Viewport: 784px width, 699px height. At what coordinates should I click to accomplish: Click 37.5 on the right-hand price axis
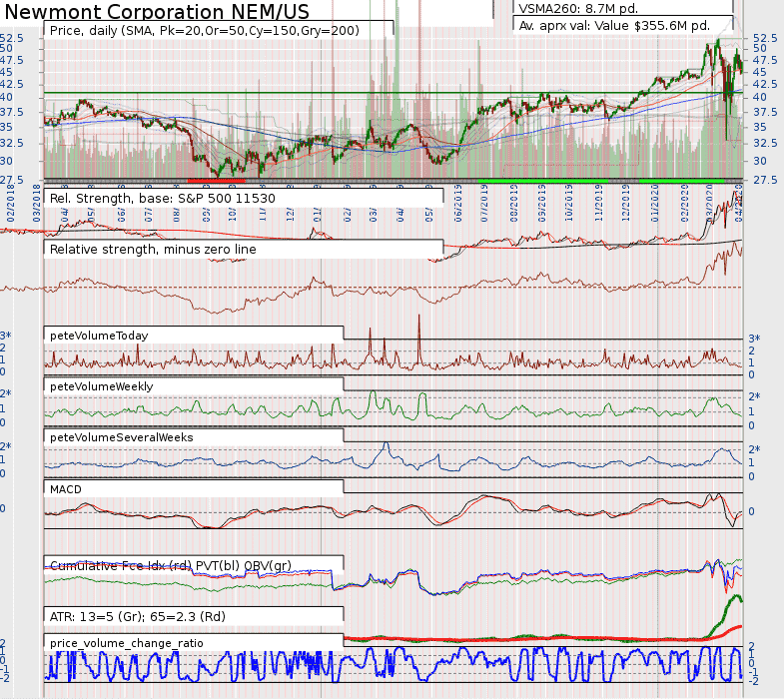[x=765, y=112]
